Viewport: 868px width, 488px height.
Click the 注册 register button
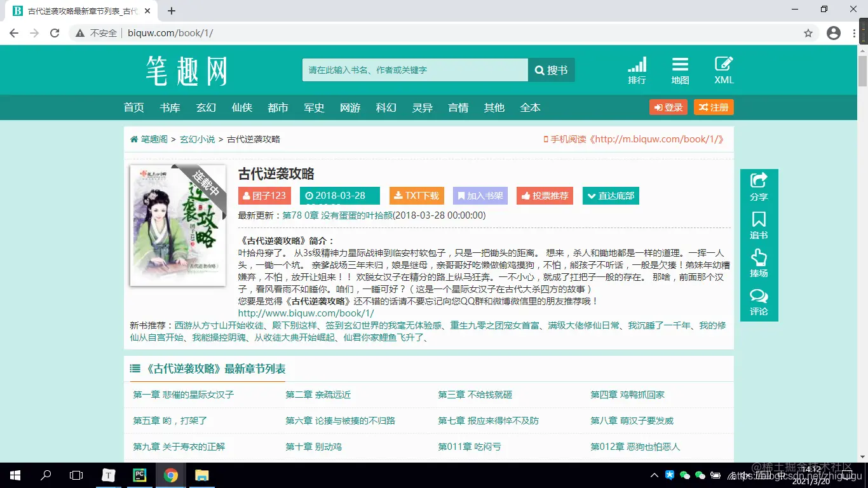click(713, 107)
